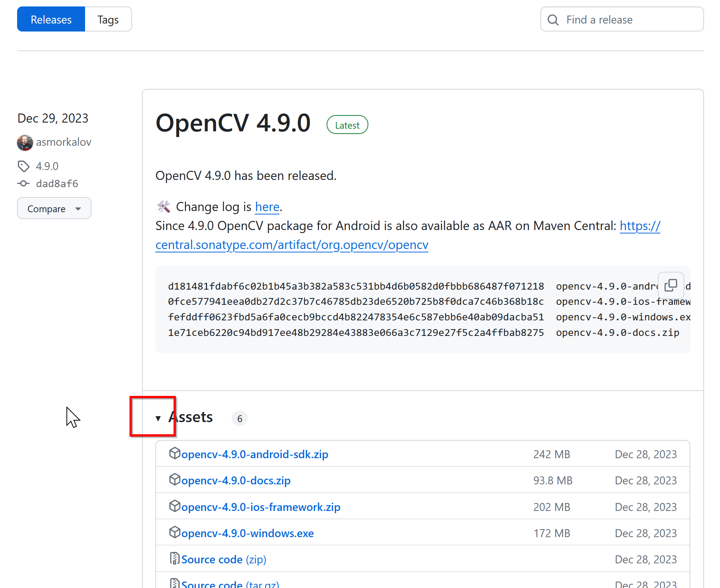Open the Compare dropdown
Viewport: 720px width, 588px height.
(54, 208)
